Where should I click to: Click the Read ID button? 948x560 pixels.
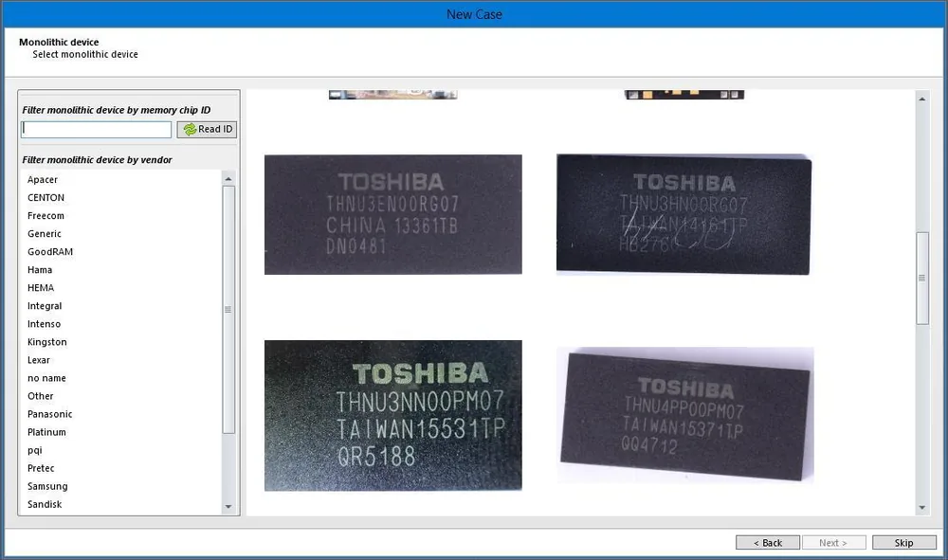[207, 129]
